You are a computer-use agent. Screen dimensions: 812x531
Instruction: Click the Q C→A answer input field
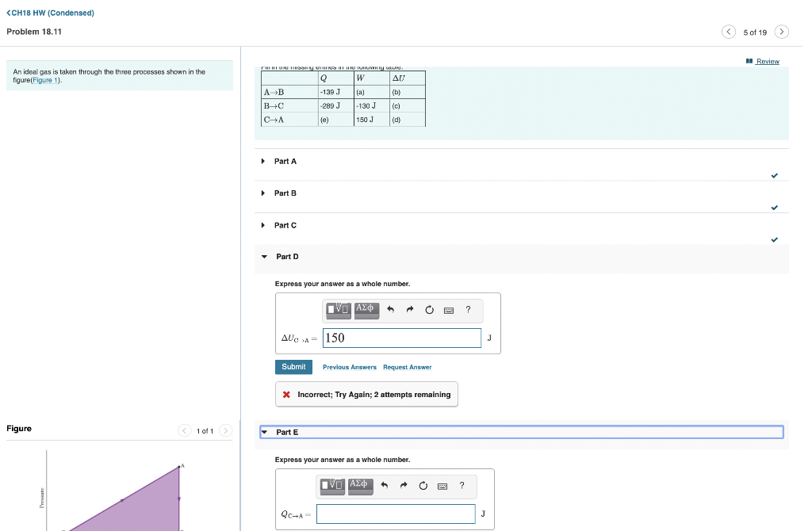click(396, 514)
